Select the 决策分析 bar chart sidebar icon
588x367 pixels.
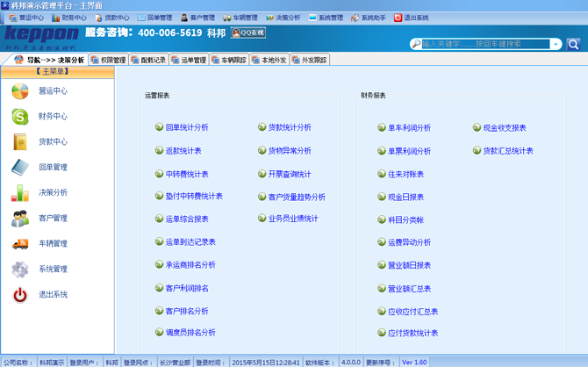point(20,193)
